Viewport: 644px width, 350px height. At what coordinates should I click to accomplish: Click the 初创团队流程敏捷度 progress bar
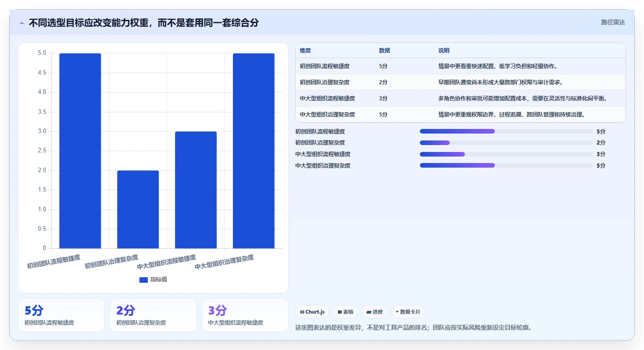(x=506, y=131)
